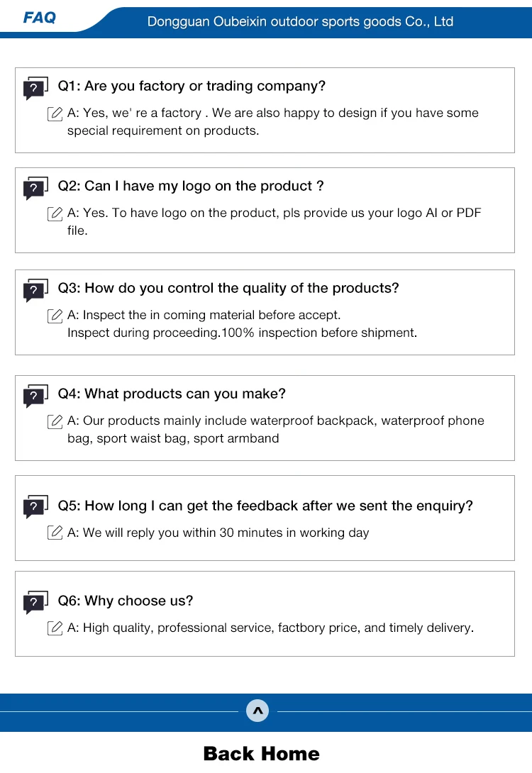
Task: Click the pencil edit icon beside Q5 answer
Action: [55, 533]
